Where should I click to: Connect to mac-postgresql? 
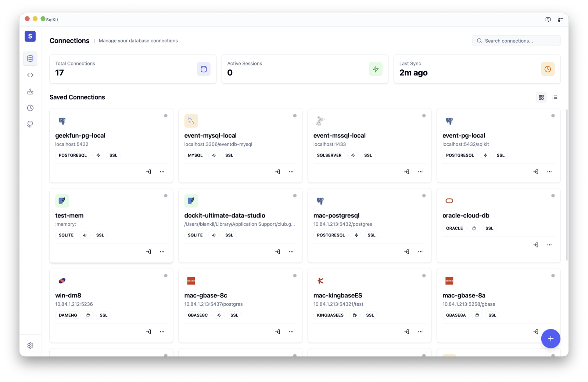tap(406, 252)
